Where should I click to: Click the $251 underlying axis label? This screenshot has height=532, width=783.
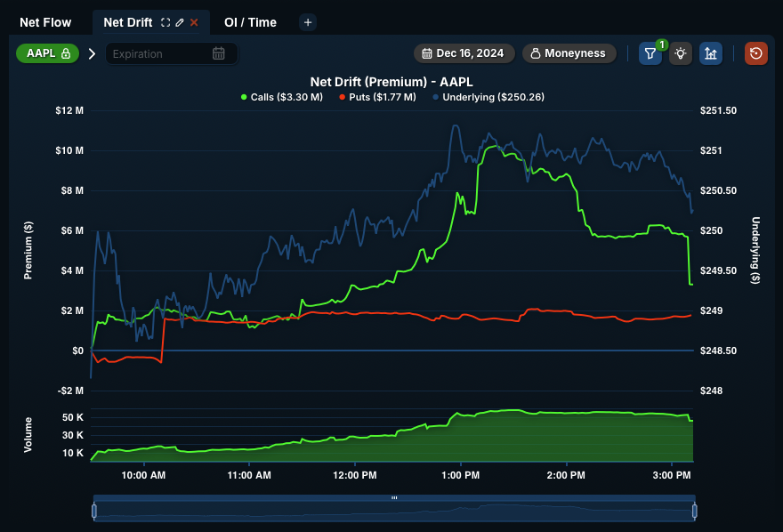click(x=711, y=150)
